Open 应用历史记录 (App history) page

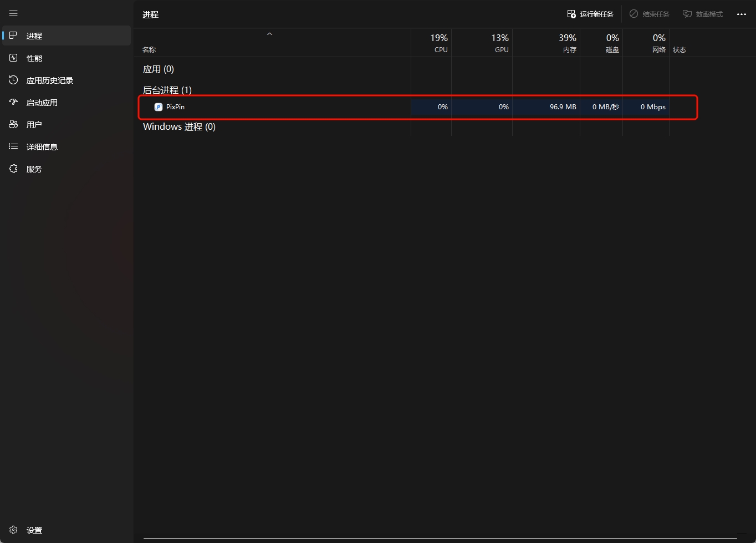tap(49, 80)
